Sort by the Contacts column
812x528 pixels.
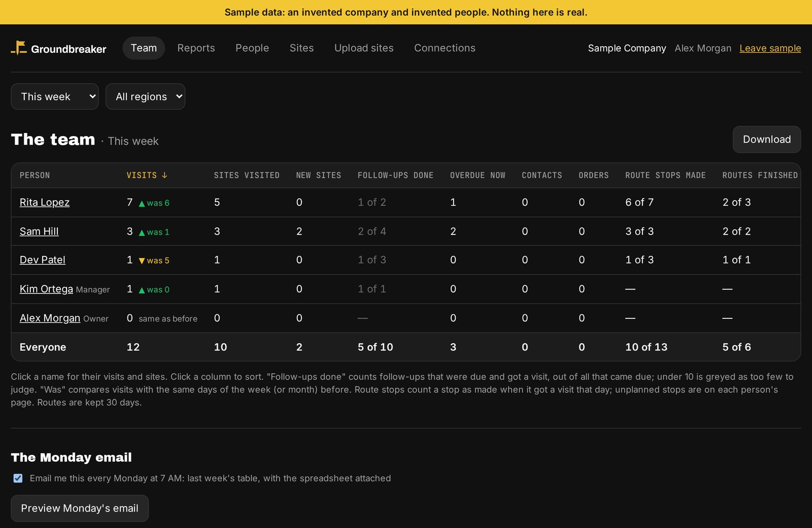pos(542,175)
